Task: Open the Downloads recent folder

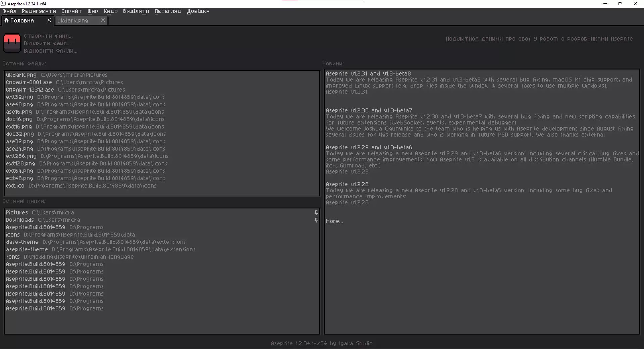Action: (x=162, y=220)
